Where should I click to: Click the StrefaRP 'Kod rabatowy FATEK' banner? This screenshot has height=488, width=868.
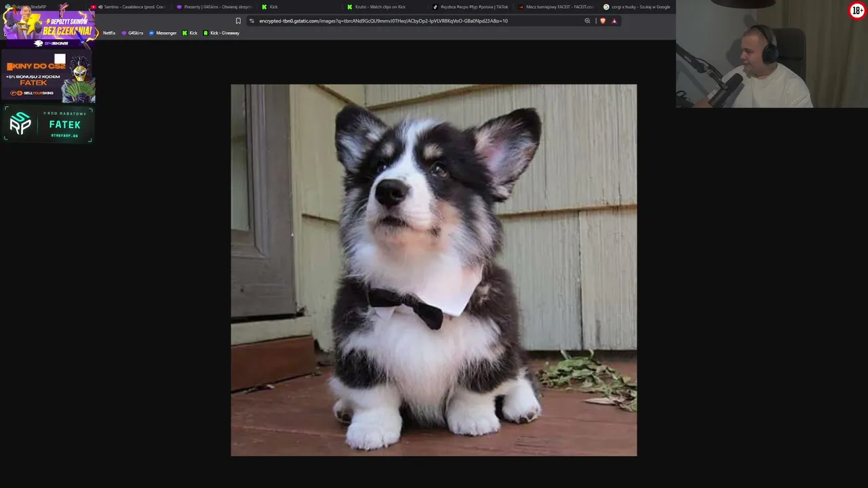[48, 124]
